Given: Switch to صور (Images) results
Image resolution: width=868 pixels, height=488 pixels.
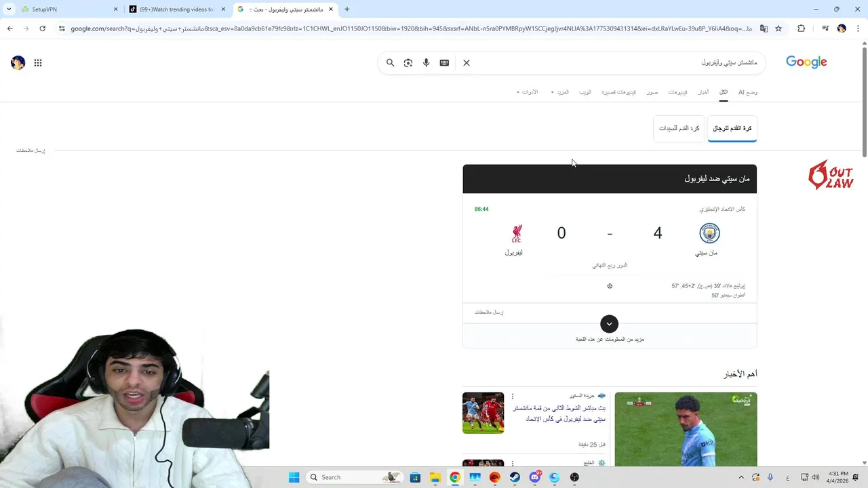Looking at the screenshot, I should coord(652,92).
